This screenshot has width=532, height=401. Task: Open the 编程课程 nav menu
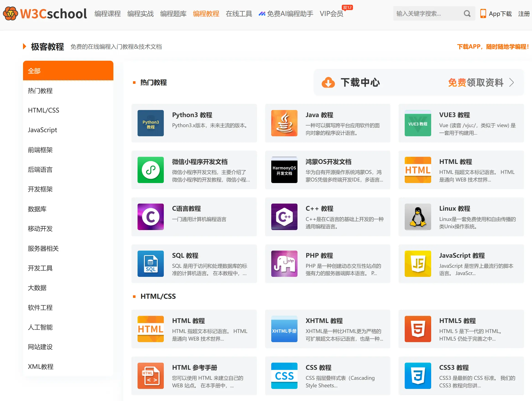click(107, 14)
